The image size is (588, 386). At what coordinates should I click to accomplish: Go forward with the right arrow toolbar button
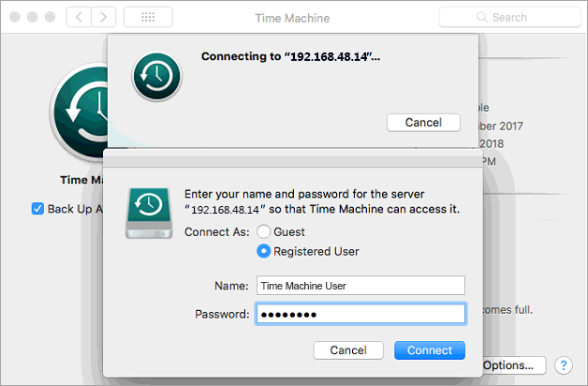(104, 17)
